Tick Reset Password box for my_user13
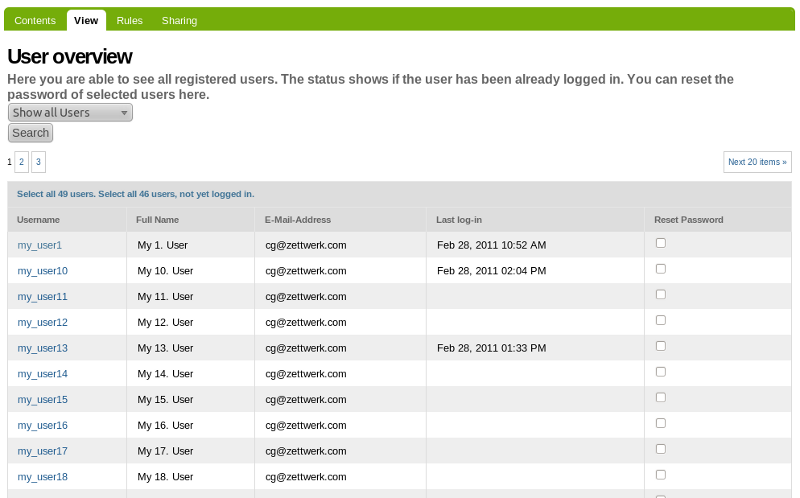 point(661,346)
